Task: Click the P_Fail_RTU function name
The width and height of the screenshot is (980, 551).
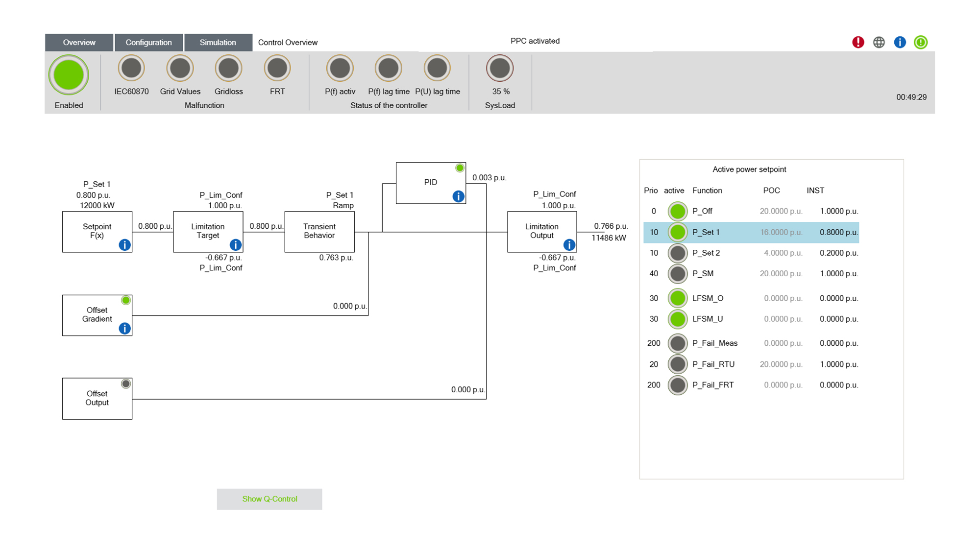Action: pos(713,364)
